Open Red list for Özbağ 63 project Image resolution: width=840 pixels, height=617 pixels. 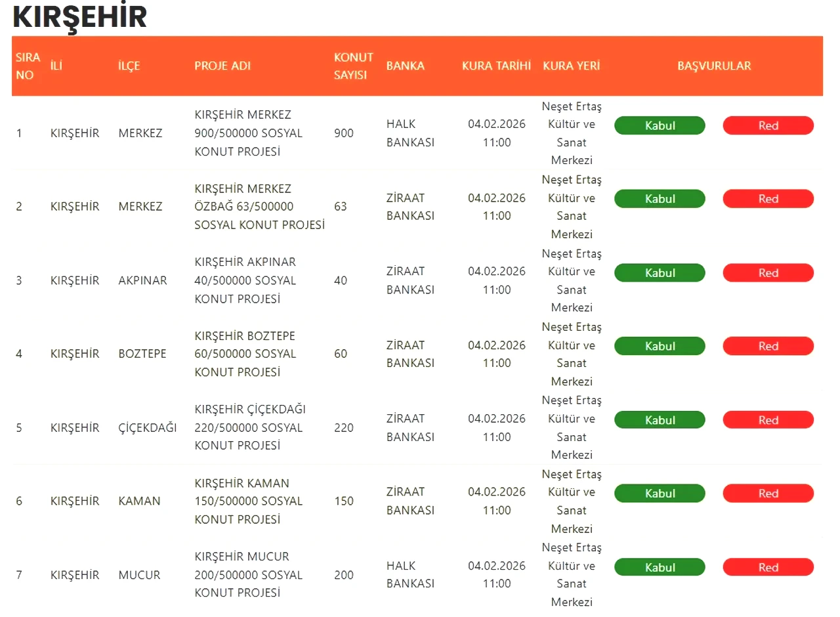[x=768, y=199]
